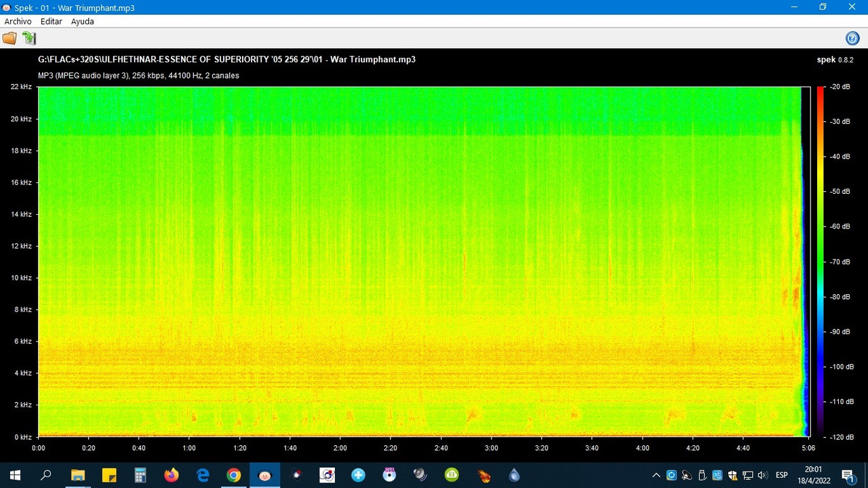This screenshot has width=868, height=488.
Task: Open the taskbar search magnifier
Action: pyautogui.click(x=46, y=475)
